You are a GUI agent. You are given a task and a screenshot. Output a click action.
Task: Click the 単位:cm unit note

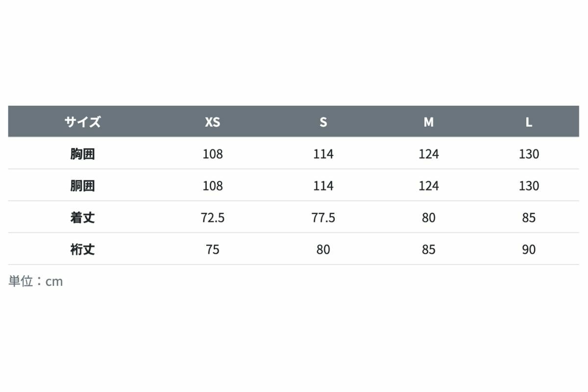pyautogui.click(x=36, y=281)
